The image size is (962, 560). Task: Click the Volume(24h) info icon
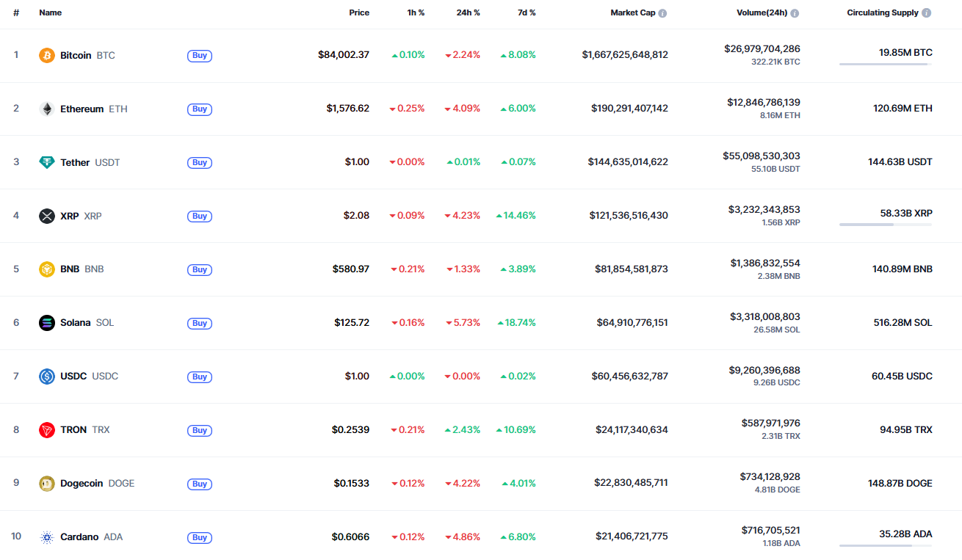click(795, 13)
